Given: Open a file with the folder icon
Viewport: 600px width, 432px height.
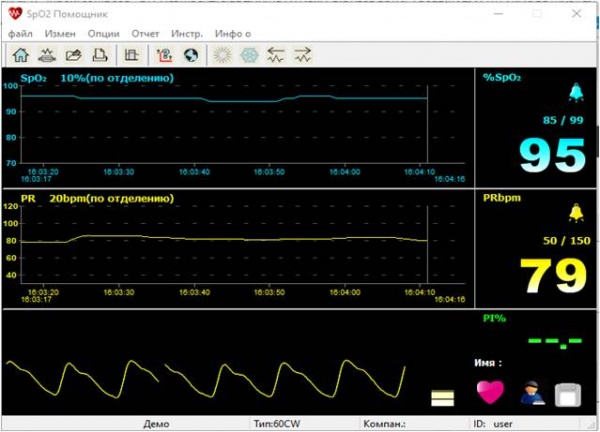Looking at the screenshot, I should tap(73, 55).
